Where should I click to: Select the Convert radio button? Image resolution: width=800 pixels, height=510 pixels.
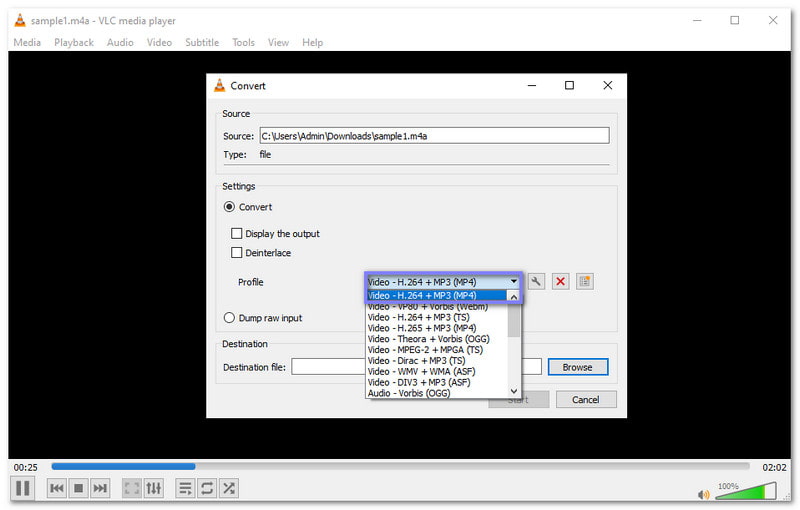tap(230, 207)
